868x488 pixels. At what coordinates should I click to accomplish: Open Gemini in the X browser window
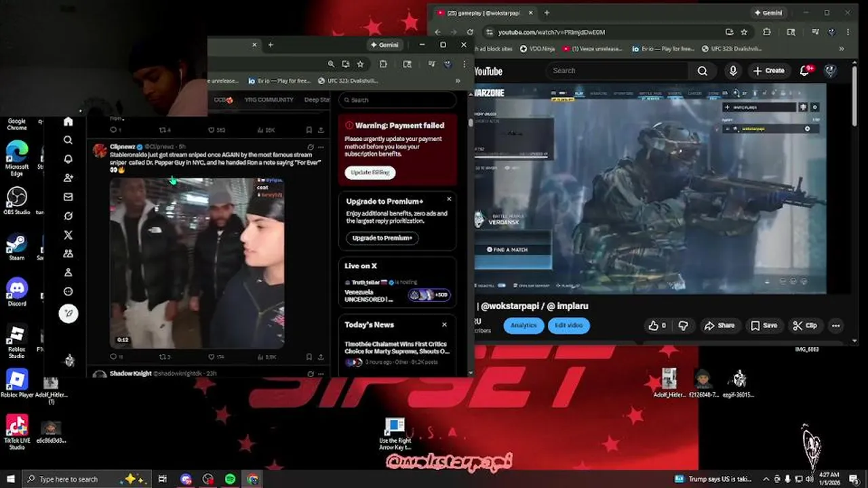pyautogui.click(x=384, y=45)
